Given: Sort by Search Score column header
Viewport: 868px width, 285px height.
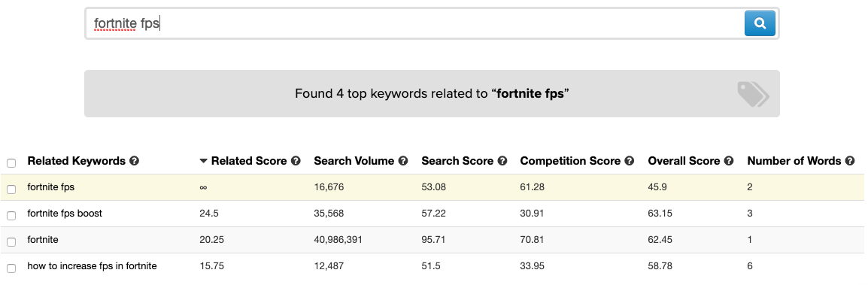Looking at the screenshot, I should (457, 161).
